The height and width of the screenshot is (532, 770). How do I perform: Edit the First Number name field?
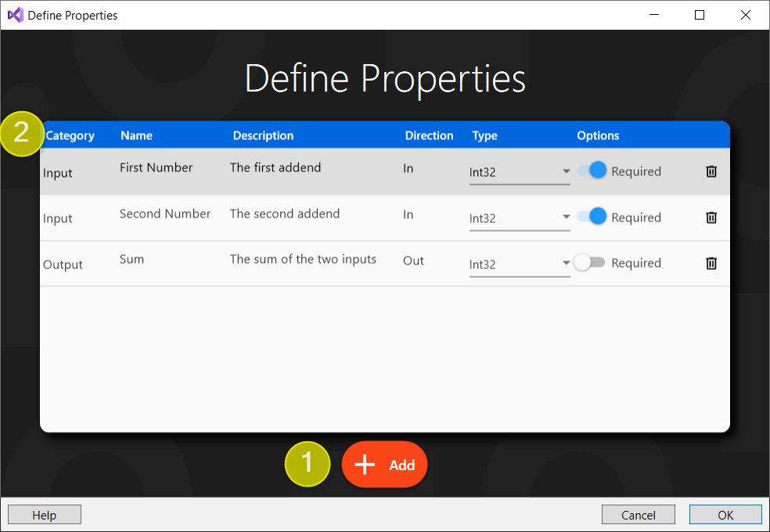pyautogui.click(x=156, y=167)
